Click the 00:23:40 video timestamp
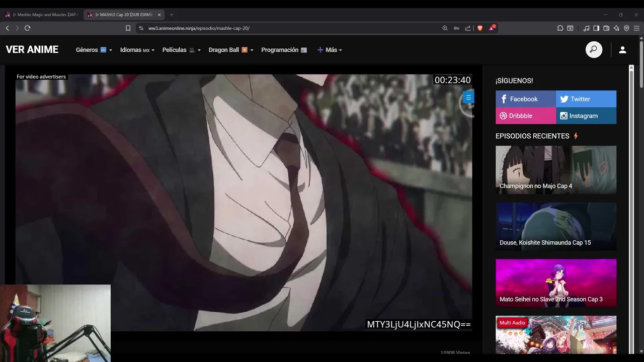The width and height of the screenshot is (644, 362). (x=453, y=80)
